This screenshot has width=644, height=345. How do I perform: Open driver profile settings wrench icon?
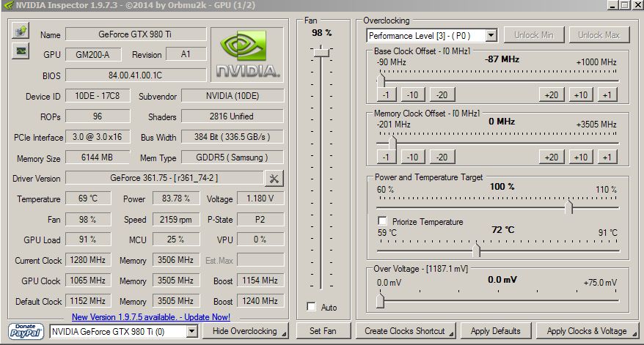pos(274,179)
